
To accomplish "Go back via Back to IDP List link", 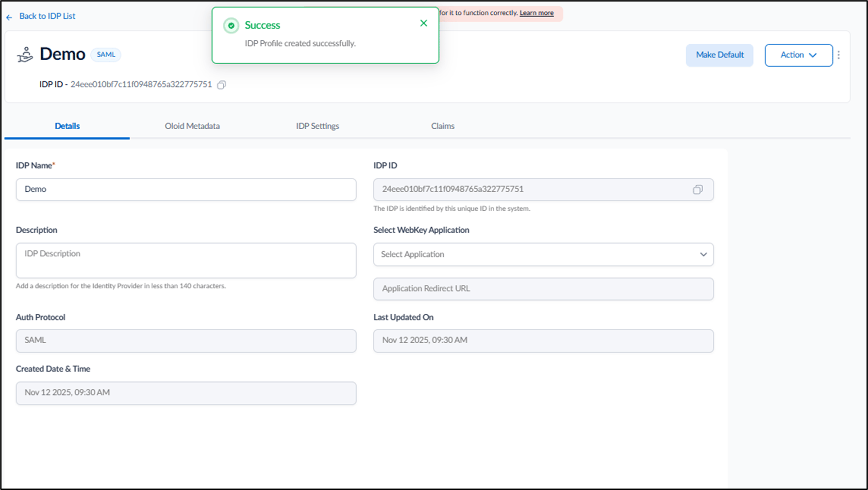I will coord(47,16).
